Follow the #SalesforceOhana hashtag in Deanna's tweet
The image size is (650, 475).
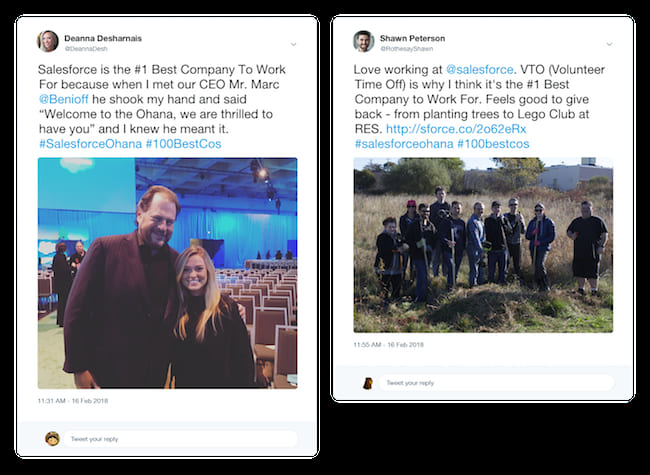coord(90,144)
